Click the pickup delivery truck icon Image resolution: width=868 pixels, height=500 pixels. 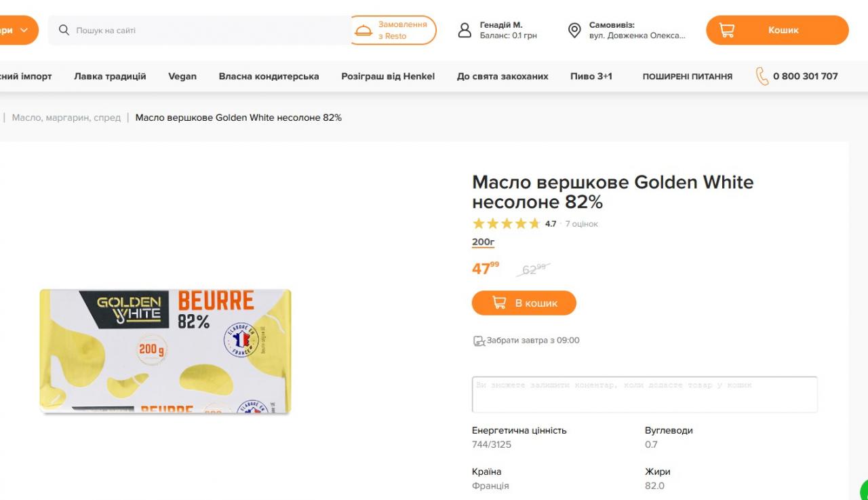click(479, 341)
